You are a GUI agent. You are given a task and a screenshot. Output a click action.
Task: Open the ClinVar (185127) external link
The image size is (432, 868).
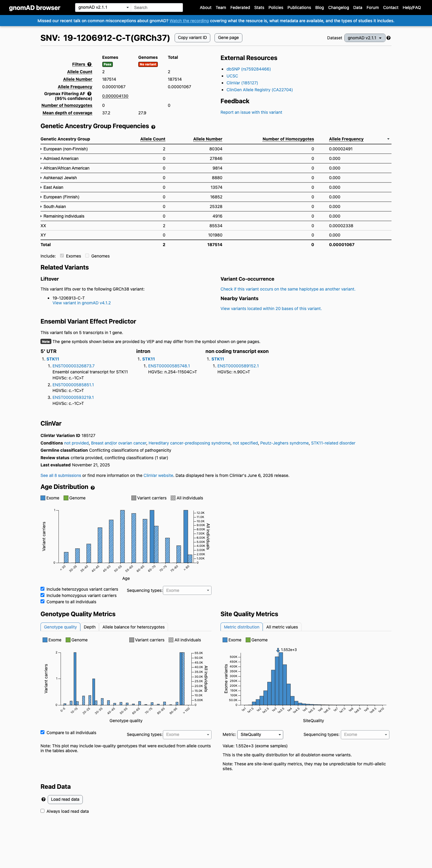pyautogui.click(x=242, y=83)
